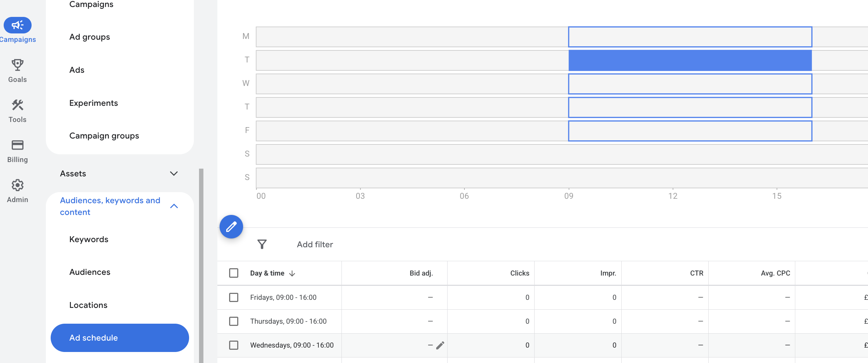
Task: Open the Tools wrench icon
Action: pos(18,105)
